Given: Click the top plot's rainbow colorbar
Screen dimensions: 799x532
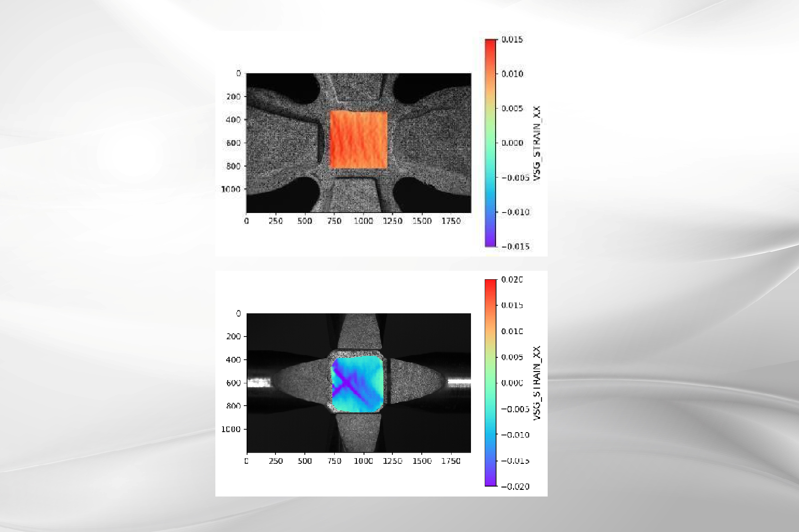Looking at the screenshot, I should click(490, 143).
